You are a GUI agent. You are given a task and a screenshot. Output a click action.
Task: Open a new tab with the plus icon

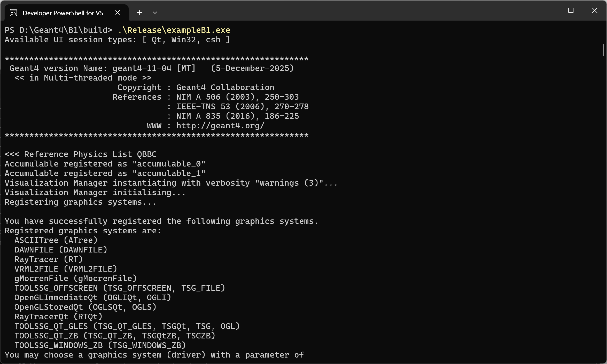pyautogui.click(x=139, y=12)
